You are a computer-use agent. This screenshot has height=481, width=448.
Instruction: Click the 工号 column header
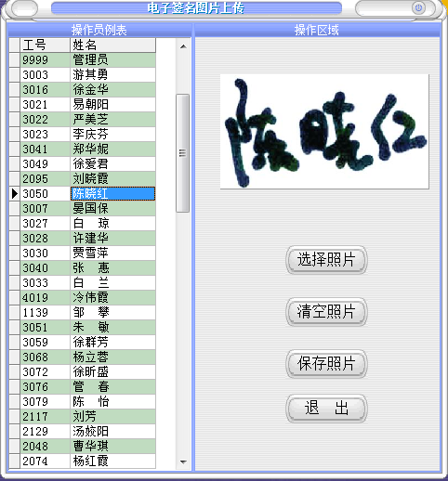click(45, 45)
